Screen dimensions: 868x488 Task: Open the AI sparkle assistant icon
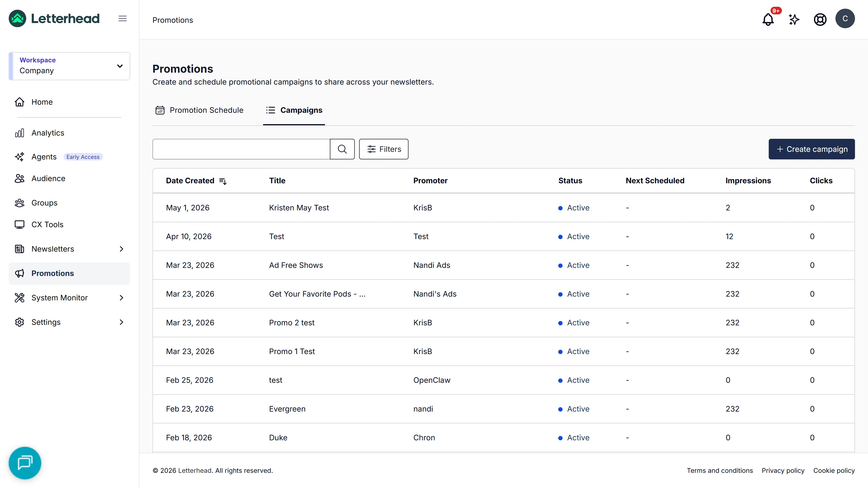(794, 19)
